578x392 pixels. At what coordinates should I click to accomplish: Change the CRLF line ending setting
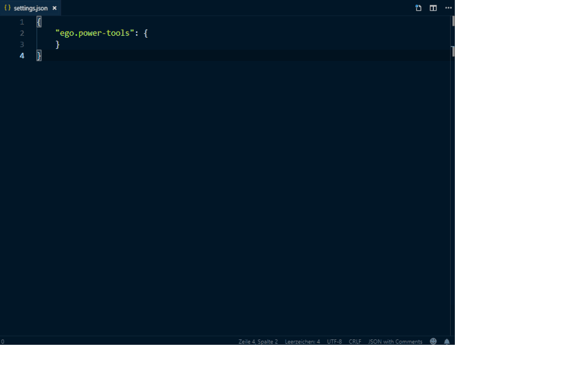point(355,342)
